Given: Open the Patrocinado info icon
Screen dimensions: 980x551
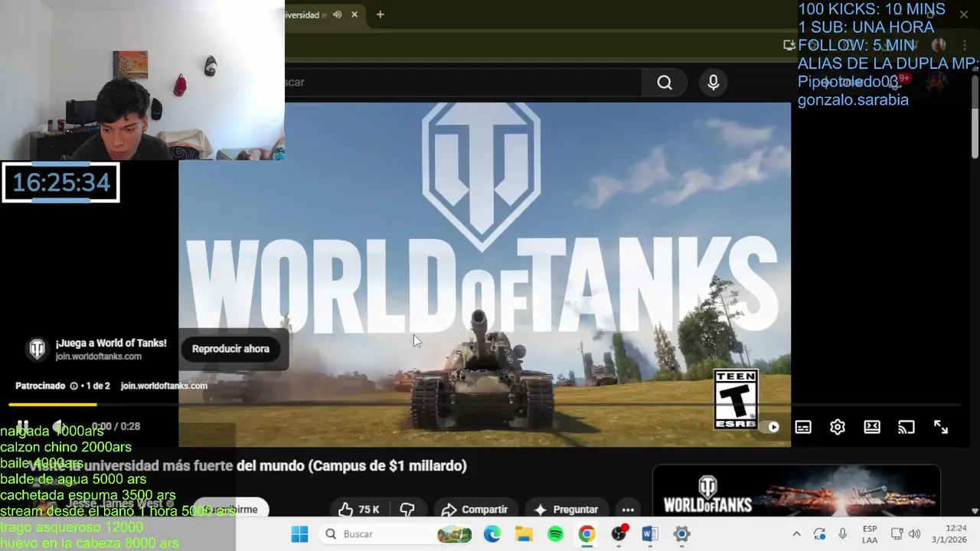Looking at the screenshot, I should (x=73, y=386).
